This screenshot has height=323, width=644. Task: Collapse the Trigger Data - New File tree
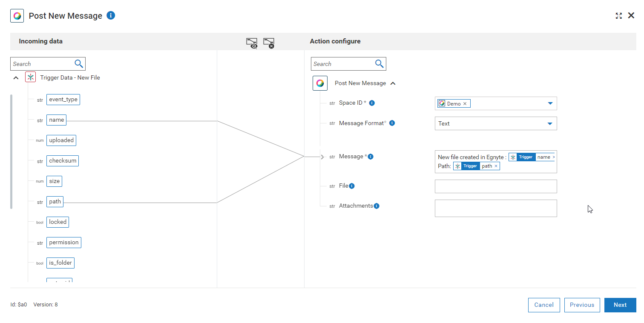click(x=16, y=77)
